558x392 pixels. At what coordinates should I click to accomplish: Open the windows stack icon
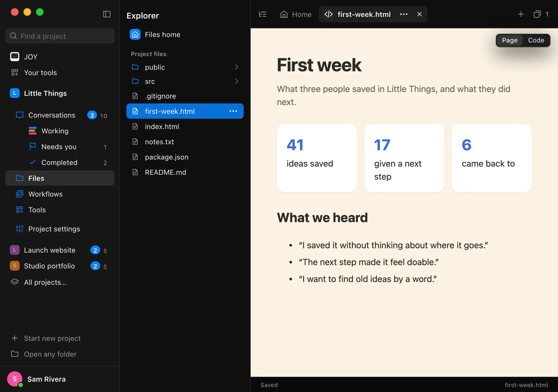click(x=537, y=14)
